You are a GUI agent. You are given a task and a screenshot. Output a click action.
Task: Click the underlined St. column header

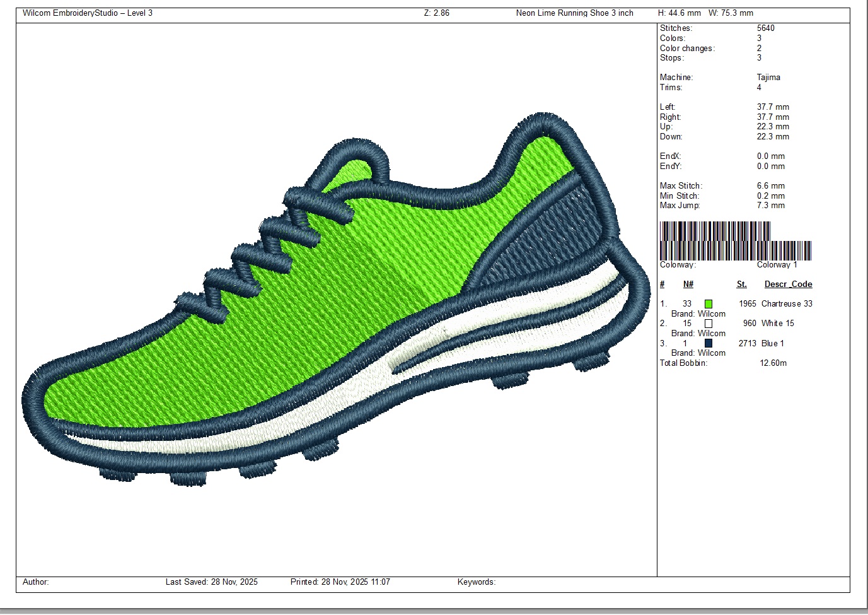click(x=741, y=284)
